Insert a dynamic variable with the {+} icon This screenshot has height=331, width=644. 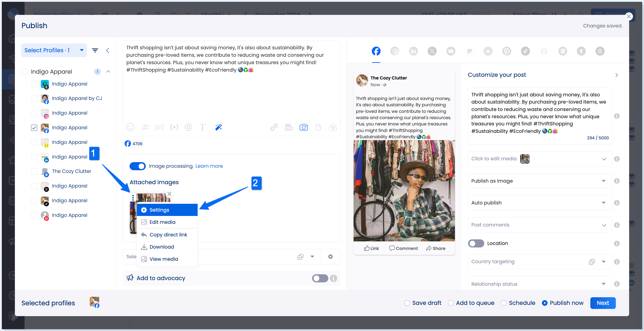click(x=174, y=127)
